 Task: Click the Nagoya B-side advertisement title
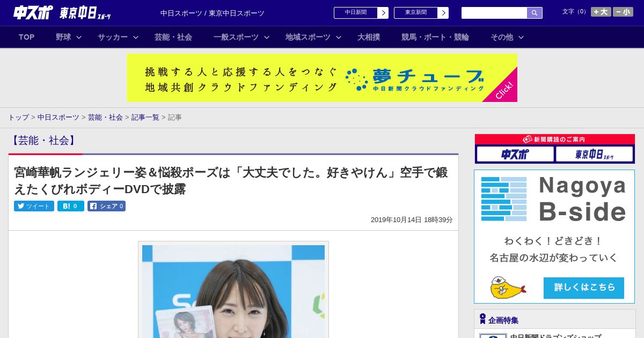(x=582, y=199)
